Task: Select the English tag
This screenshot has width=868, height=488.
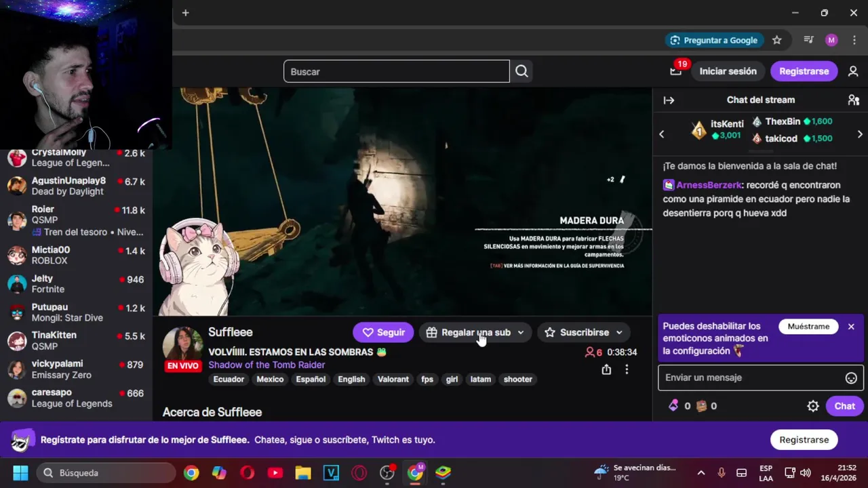Action: [351, 380]
